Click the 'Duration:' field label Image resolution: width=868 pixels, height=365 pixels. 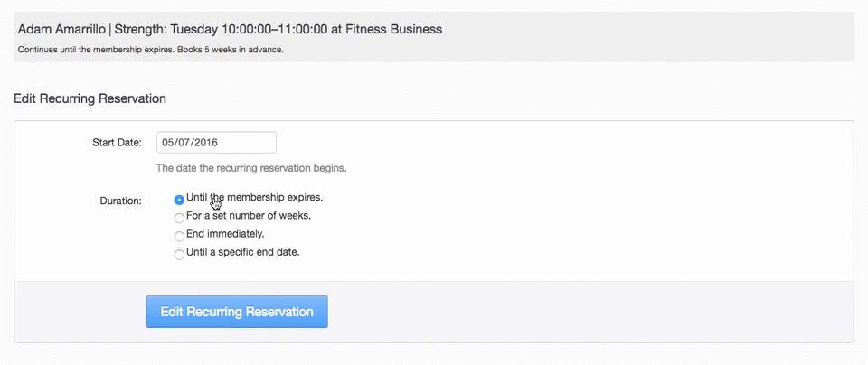tap(120, 201)
